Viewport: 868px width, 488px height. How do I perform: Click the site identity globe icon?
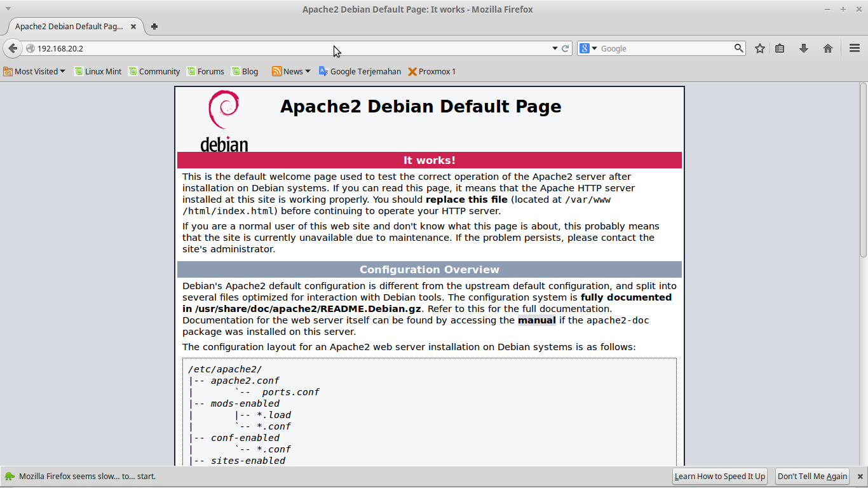30,48
